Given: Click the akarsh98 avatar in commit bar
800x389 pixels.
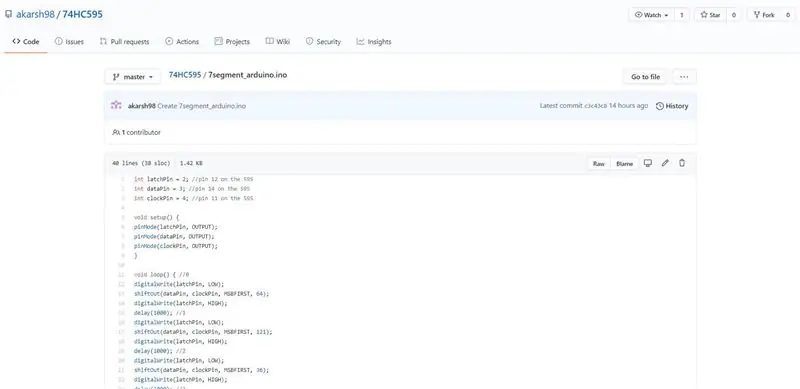Looking at the screenshot, I should [x=116, y=105].
